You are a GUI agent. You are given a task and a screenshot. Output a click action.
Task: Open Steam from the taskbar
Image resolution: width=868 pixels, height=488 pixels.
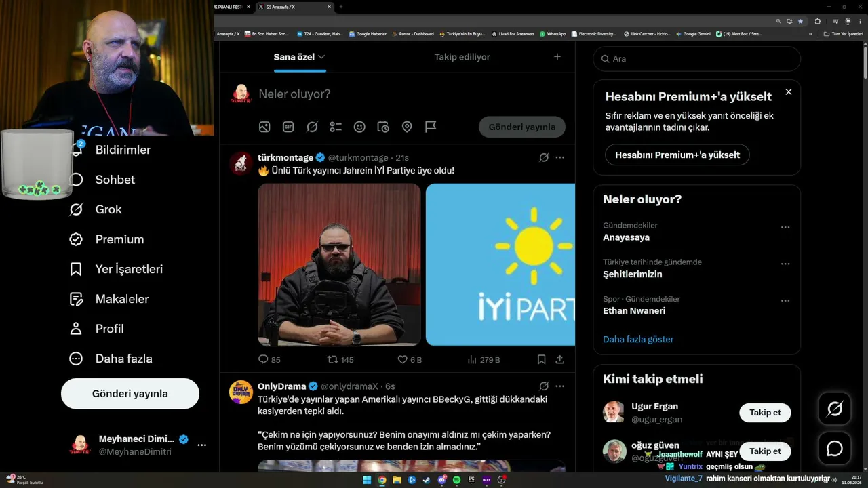pyautogui.click(x=427, y=480)
